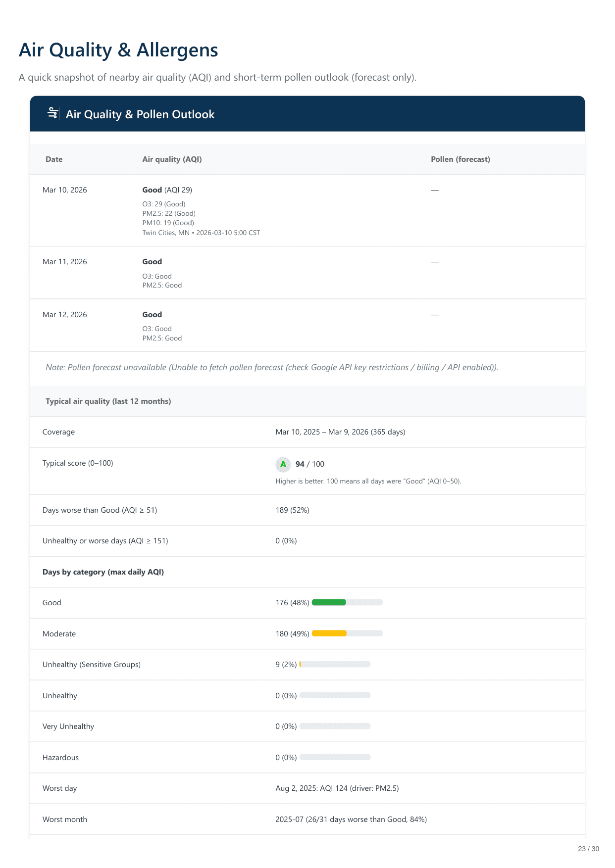Click the "Date" column header
The image size is (615, 868).
[54, 159]
